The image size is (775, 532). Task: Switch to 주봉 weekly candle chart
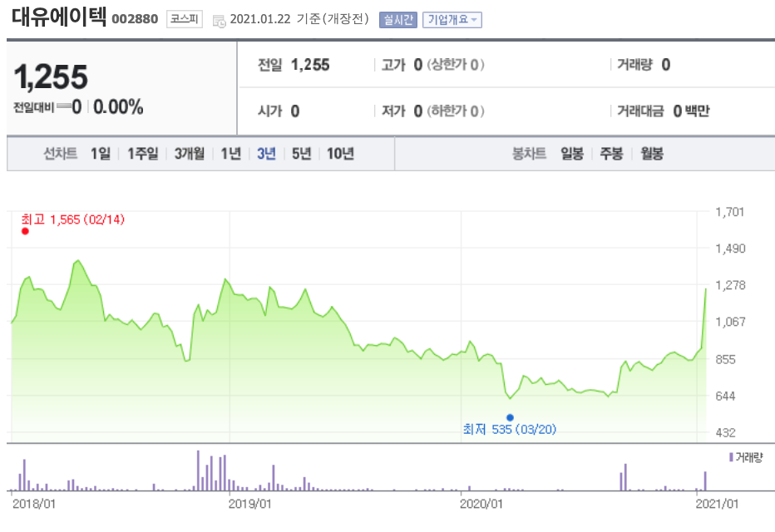click(611, 154)
